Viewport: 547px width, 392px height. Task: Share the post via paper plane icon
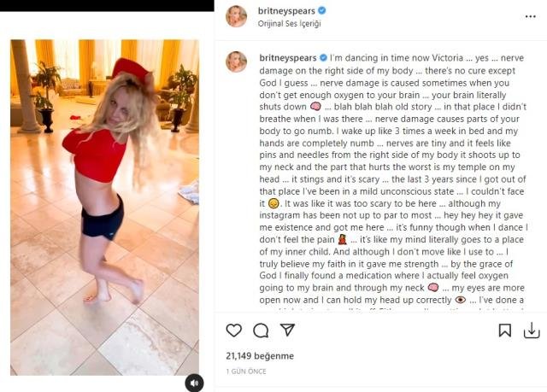287,330
